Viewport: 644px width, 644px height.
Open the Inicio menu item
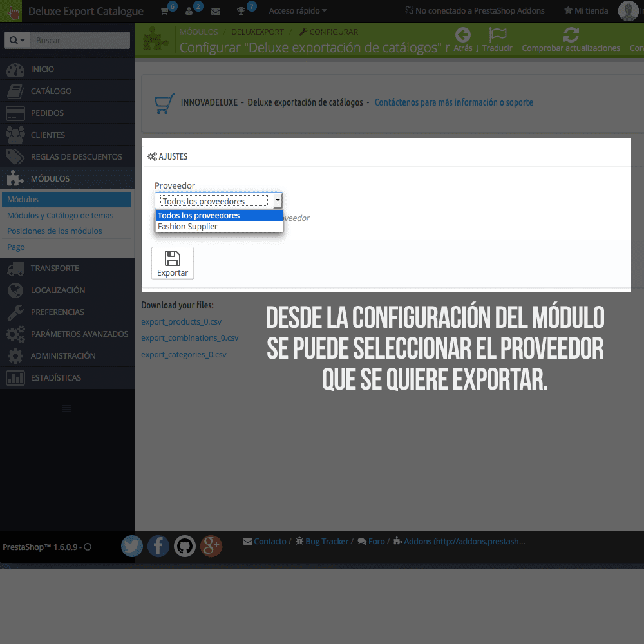tap(67, 69)
